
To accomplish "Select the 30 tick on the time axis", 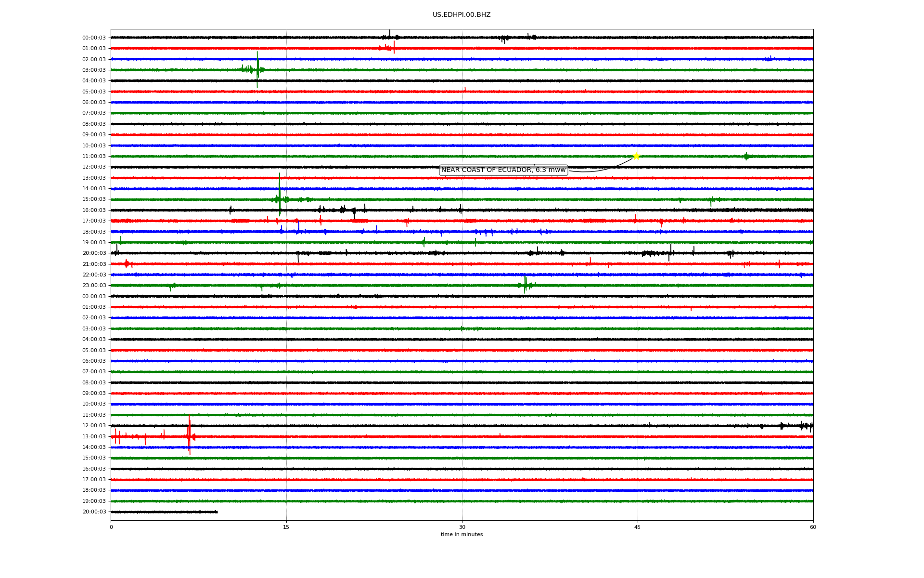I will tap(462, 527).
